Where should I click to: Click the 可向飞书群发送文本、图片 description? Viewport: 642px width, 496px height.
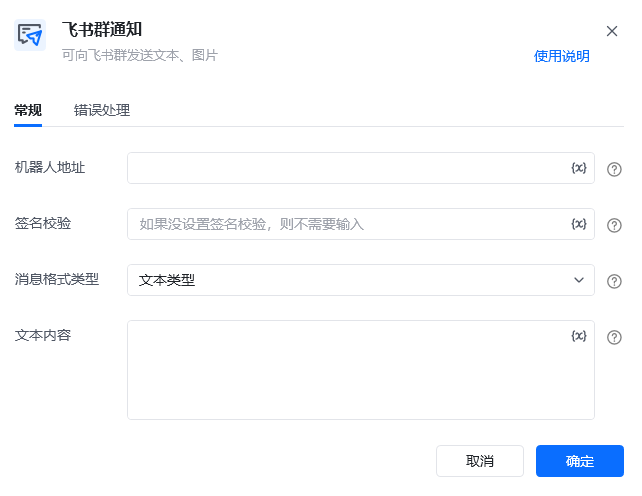[x=140, y=55]
